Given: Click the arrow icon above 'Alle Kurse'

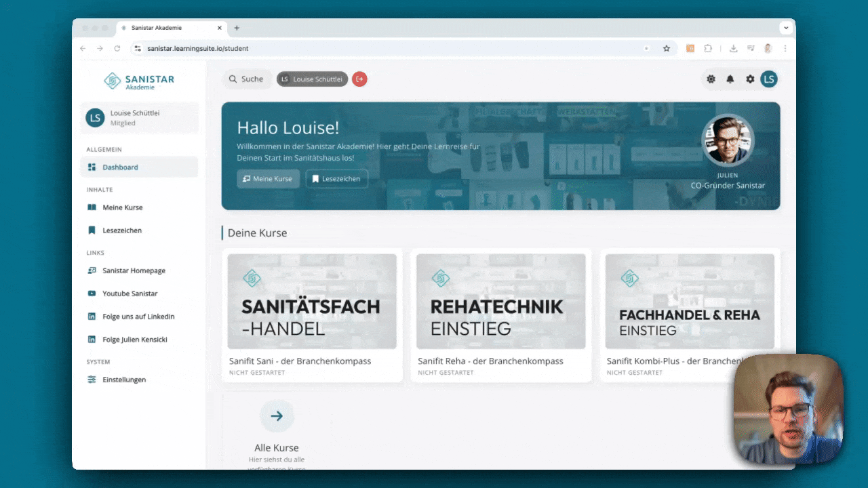Looking at the screenshot, I should pos(277,416).
